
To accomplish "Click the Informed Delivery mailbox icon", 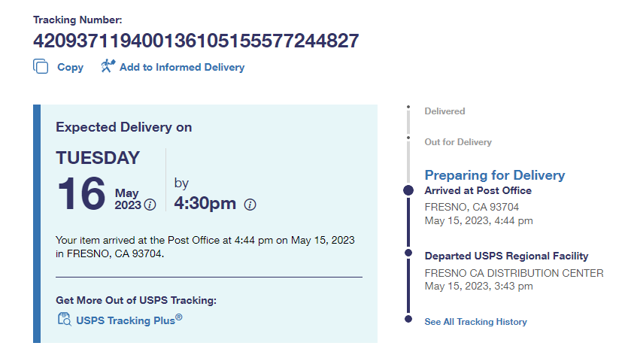I will (x=108, y=66).
